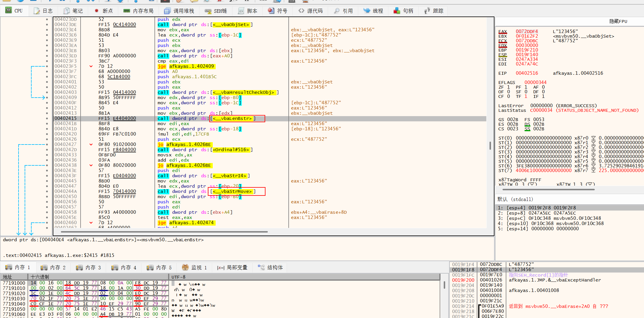Switch to the 句柄 handles tab
Image resolution: width=644 pixels, height=318 pixels.
click(403, 11)
